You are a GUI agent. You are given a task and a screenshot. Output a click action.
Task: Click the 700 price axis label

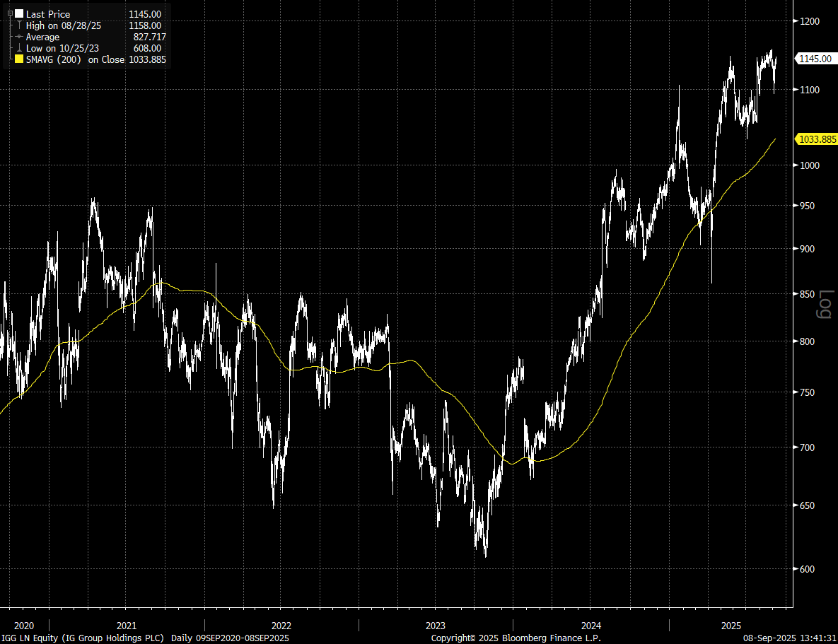coord(808,447)
